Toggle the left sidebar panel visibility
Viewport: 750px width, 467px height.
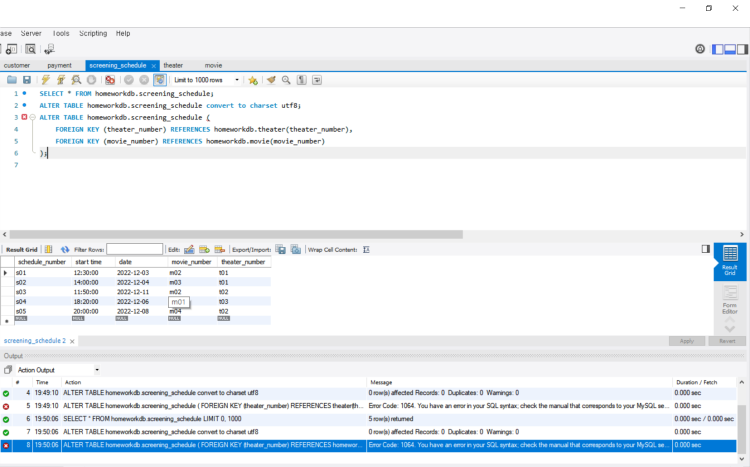(x=717, y=49)
